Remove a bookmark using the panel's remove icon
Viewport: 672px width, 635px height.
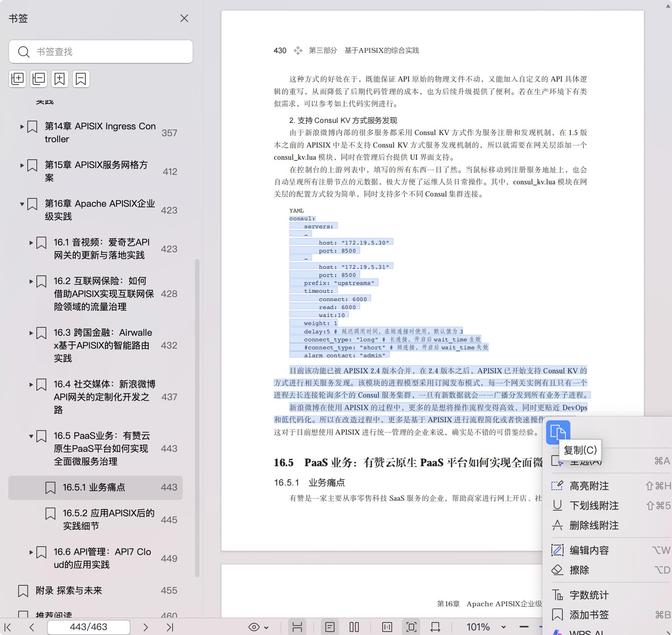click(x=81, y=79)
